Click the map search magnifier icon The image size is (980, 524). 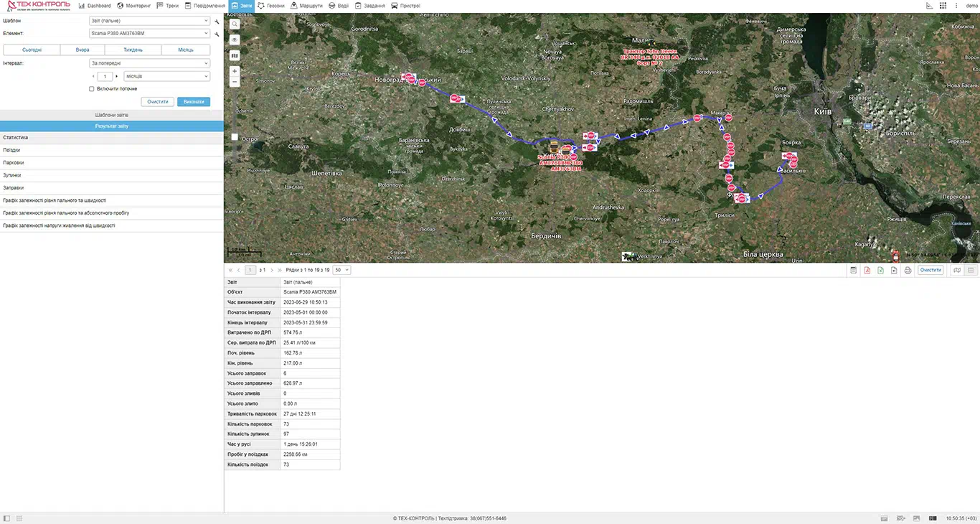[x=235, y=24]
